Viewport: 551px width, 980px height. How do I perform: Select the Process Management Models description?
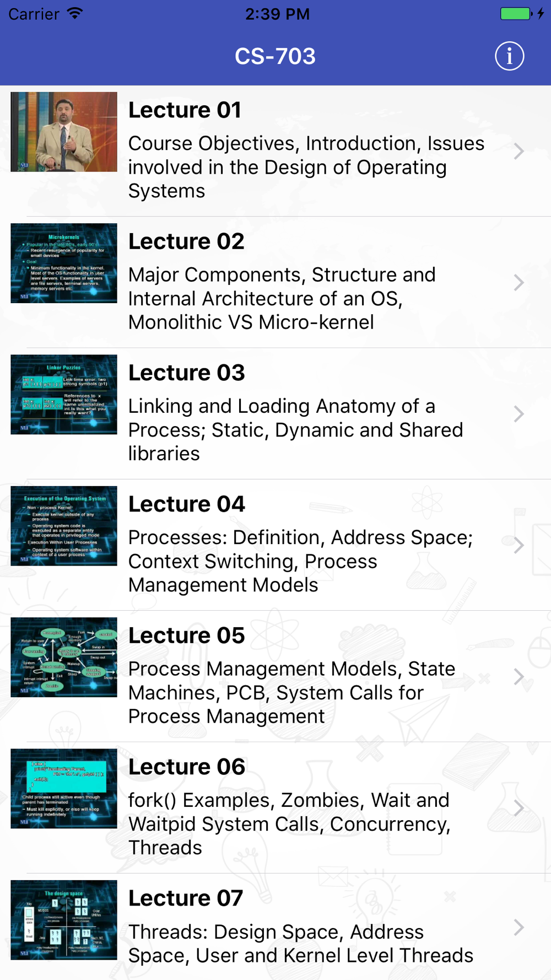[x=292, y=692]
